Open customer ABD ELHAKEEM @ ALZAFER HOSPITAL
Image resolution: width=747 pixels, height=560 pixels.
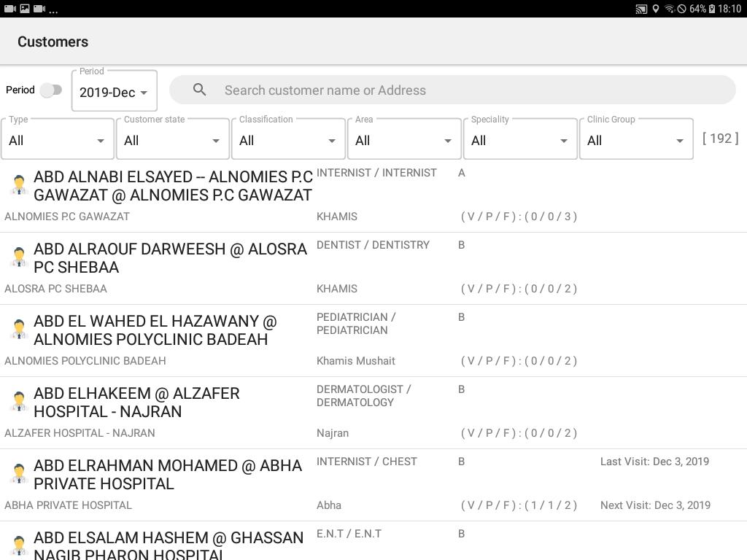tap(136, 402)
